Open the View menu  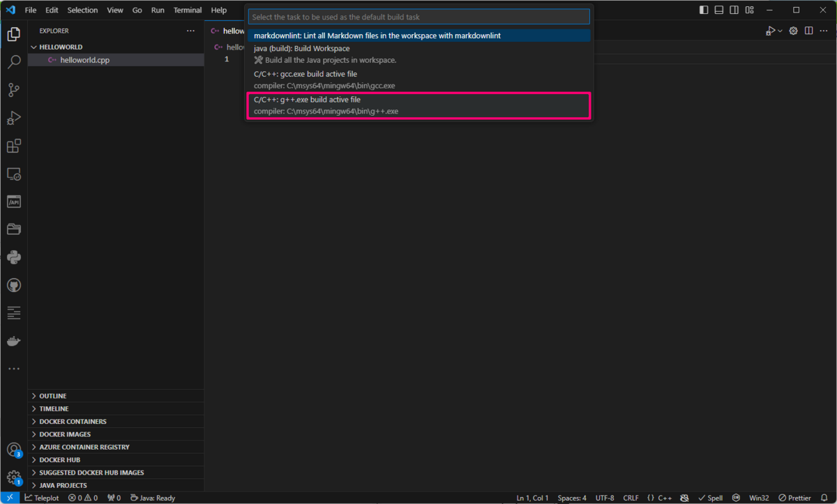pyautogui.click(x=115, y=10)
